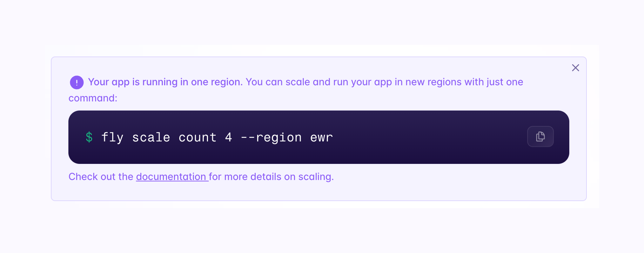The image size is (644, 253).
Task: Click the "--region" flag in the command
Action: 271,137
